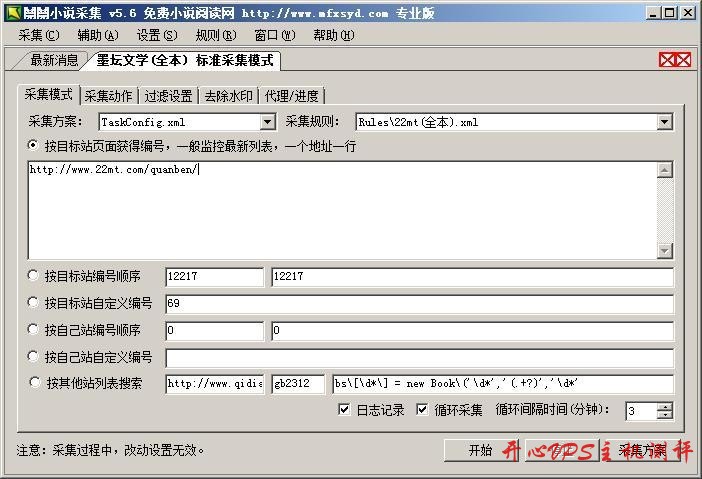This screenshot has width=702, height=479.
Task: Click the app icon in the title bar
Action: pos(10,13)
